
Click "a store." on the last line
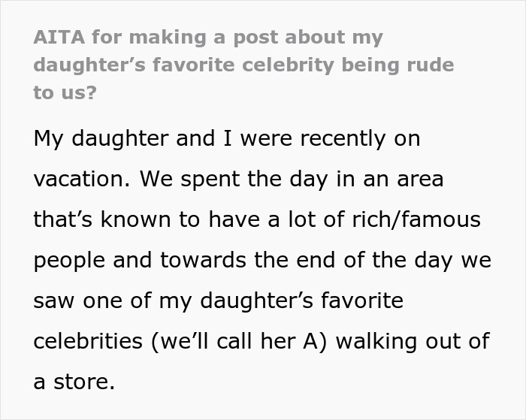point(74,382)
